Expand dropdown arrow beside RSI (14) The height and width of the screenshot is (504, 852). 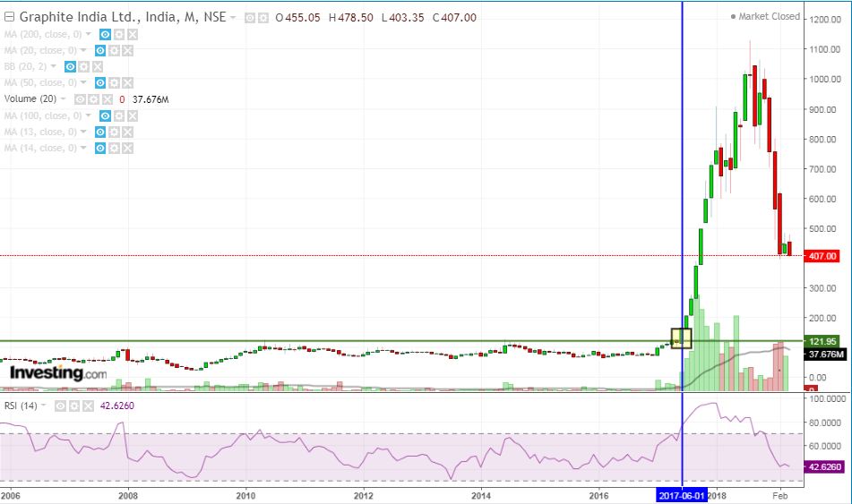pyautogui.click(x=44, y=406)
